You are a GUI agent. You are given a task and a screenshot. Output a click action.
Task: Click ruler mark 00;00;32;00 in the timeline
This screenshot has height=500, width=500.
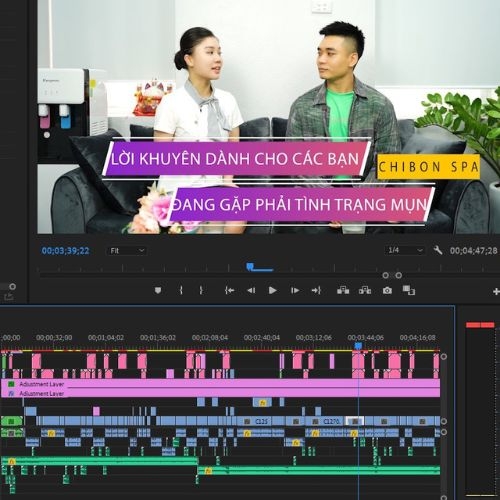point(54,338)
